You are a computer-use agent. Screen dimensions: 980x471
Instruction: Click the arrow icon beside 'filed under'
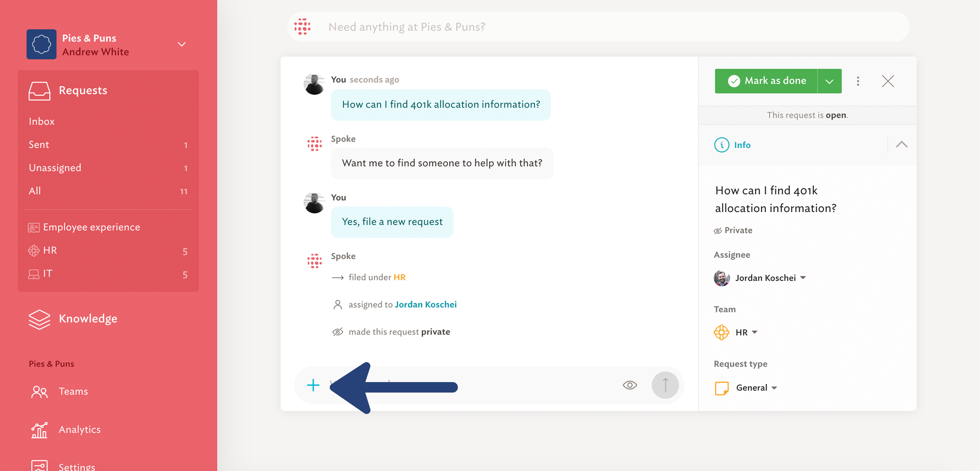click(337, 278)
